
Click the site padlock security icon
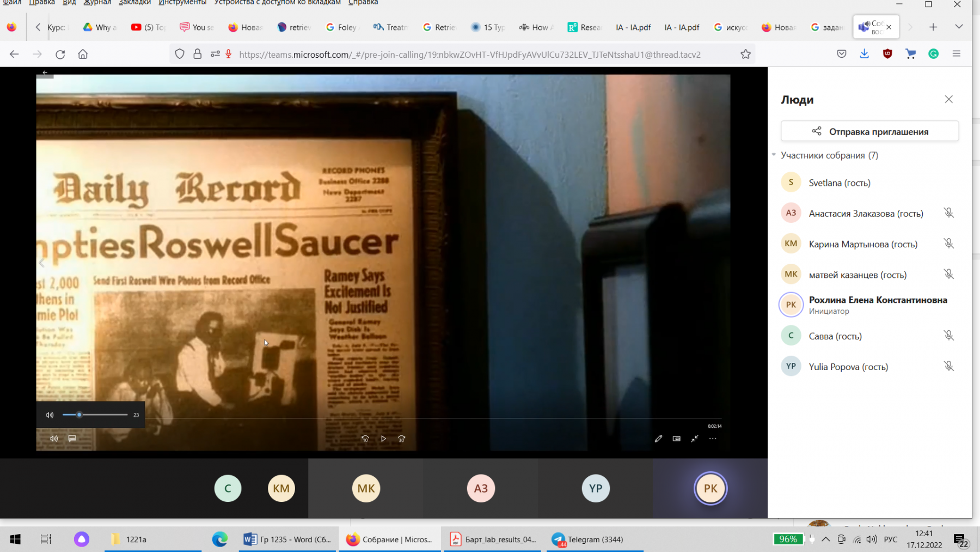[x=197, y=54]
